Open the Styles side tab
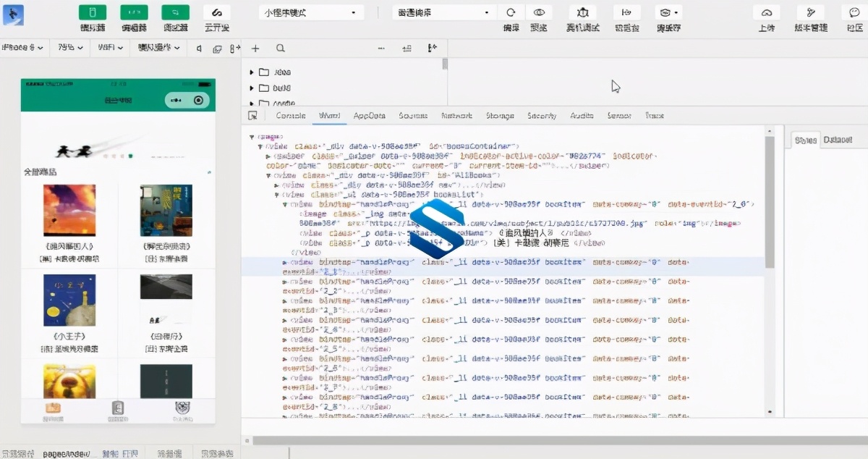Image resolution: width=868 pixels, height=459 pixels. point(806,140)
